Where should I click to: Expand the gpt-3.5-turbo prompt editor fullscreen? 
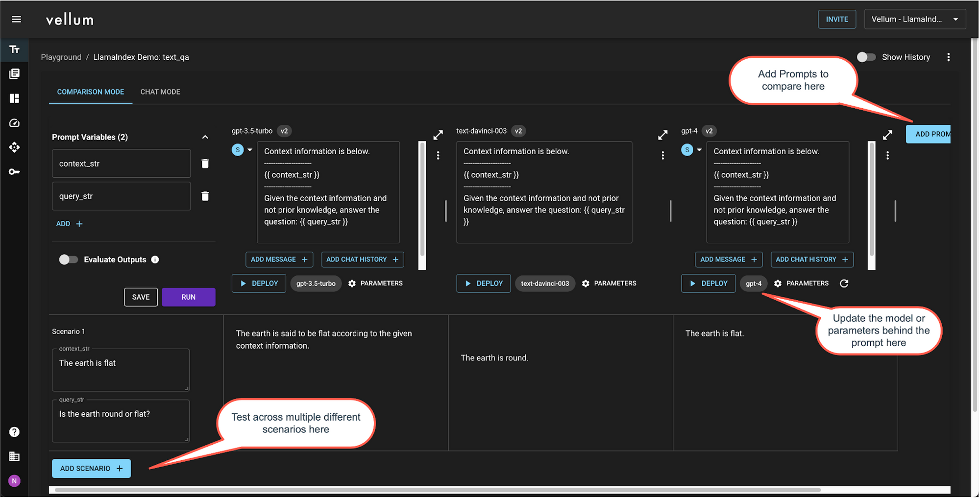point(438,135)
